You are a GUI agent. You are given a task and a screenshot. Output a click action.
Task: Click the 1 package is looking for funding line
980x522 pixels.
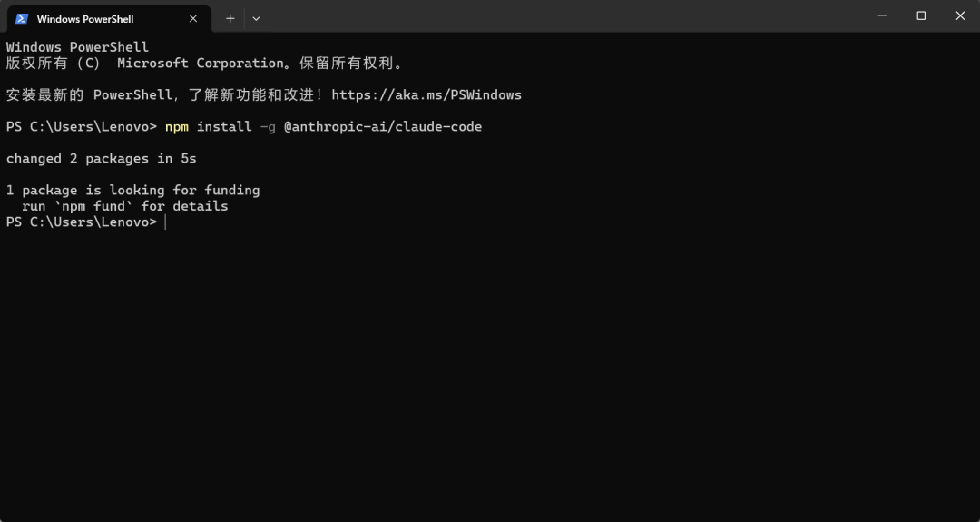click(x=133, y=190)
